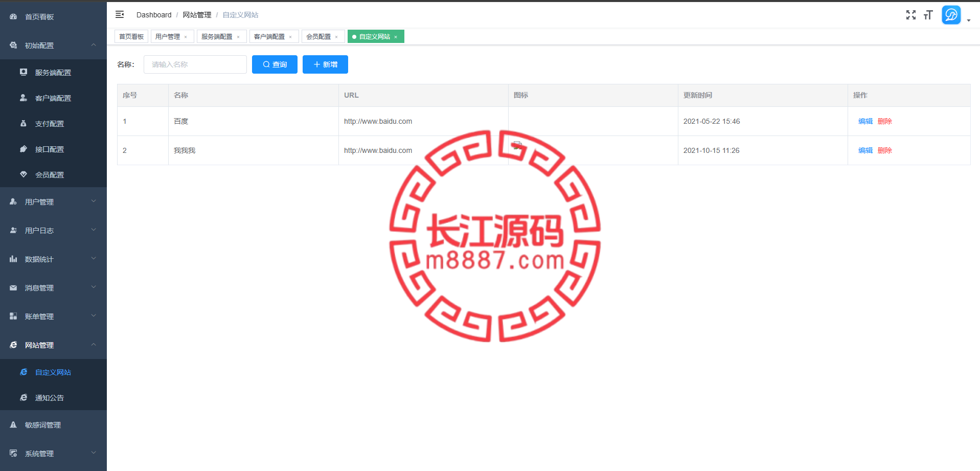Click the 网站管理 browser icon
This screenshot has height=471, width=980.
point(13,345)
